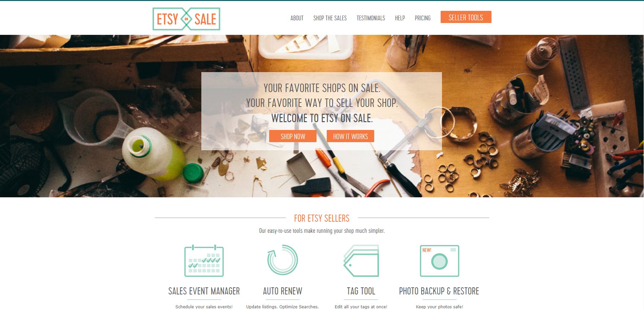Open Shop The Sales in navigation
This screenshot has height=310, width=644.
[x=330, y=18]
